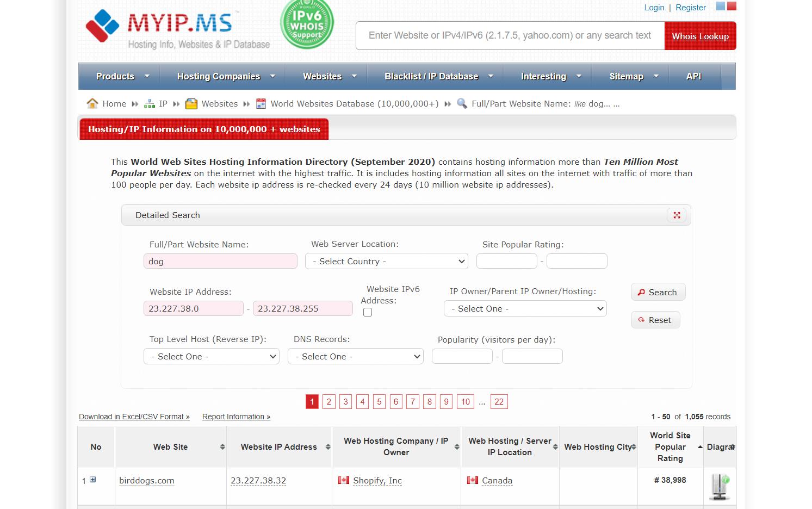This screenshot has width=812, height=509.
Task: Focus the Whois search text field
Action: (x=510, y=36)
